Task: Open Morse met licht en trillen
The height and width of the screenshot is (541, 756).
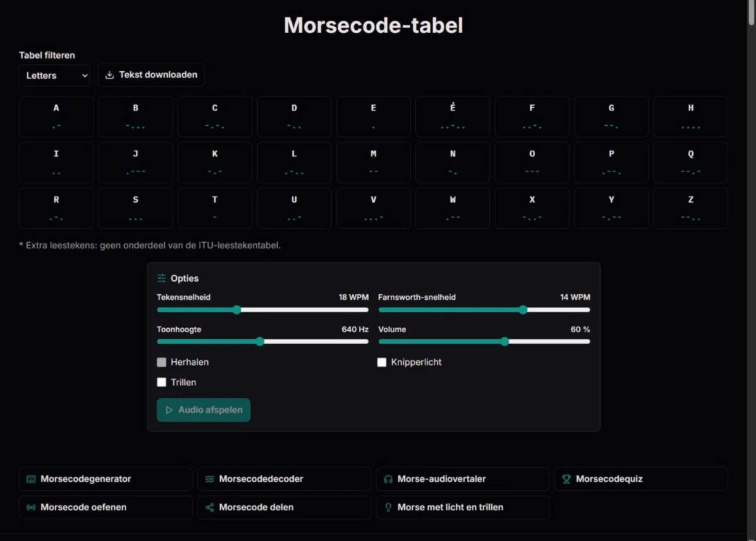Action: point(462,508)
